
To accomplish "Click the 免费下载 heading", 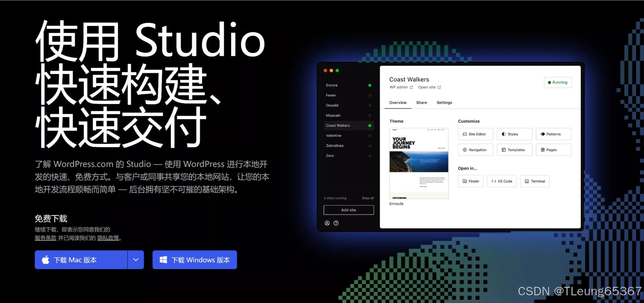I will [x=51, y=219].
